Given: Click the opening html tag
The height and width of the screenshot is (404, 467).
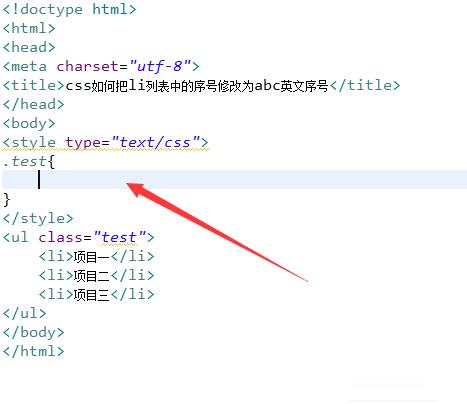Looking at the screenshot, I should (x=29, y=28).
